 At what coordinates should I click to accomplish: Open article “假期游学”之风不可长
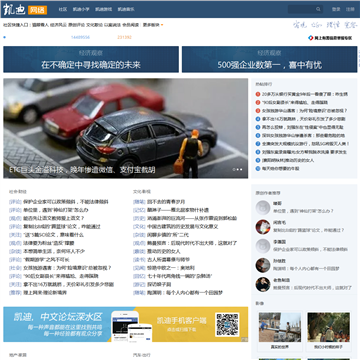click(x=46, y=260)
